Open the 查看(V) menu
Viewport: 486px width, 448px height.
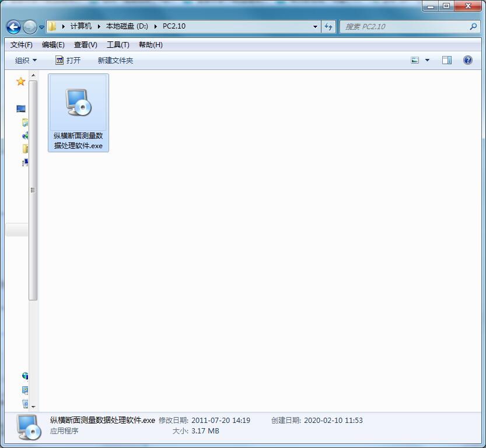(86, 45)
